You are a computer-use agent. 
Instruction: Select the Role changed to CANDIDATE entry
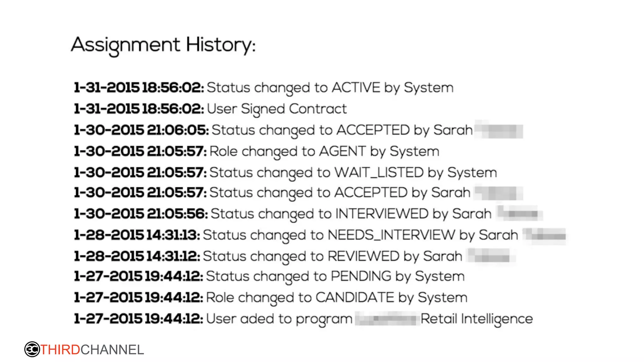[336, 298]
